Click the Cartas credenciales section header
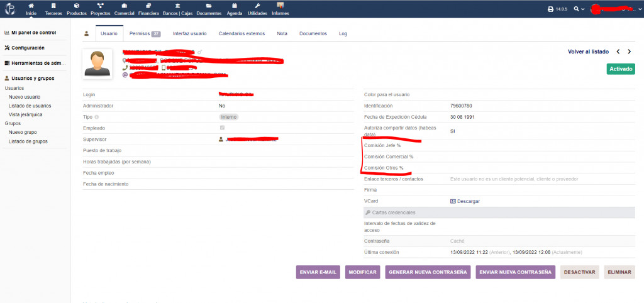 (499, 212)
